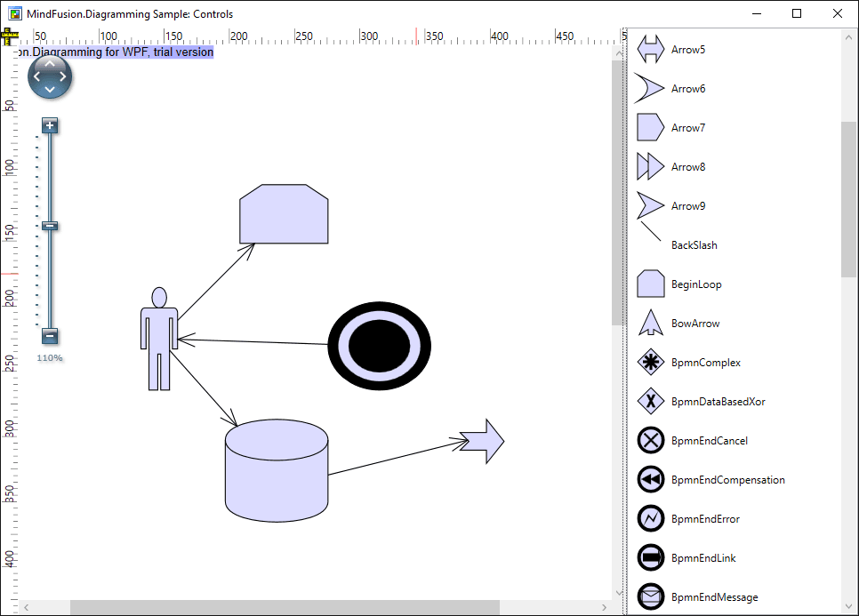The height and width of the screenshot is (616, 859).
Task: Select the BpmnDataBasedXor shape icon
Action: [x=650, y=402]
